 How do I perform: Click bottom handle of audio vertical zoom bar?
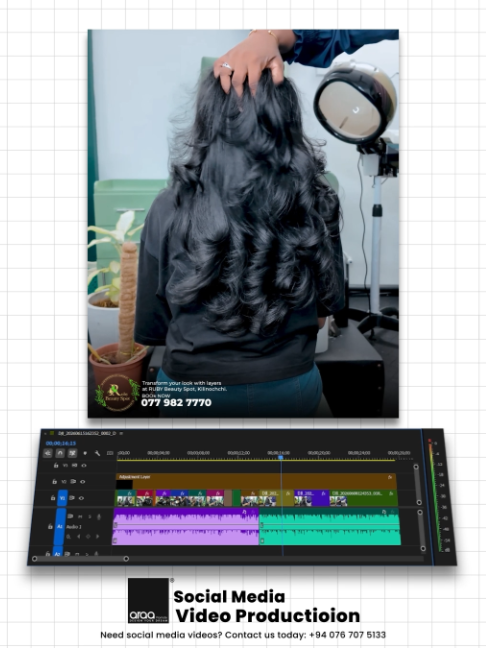(x=422, y=548)
